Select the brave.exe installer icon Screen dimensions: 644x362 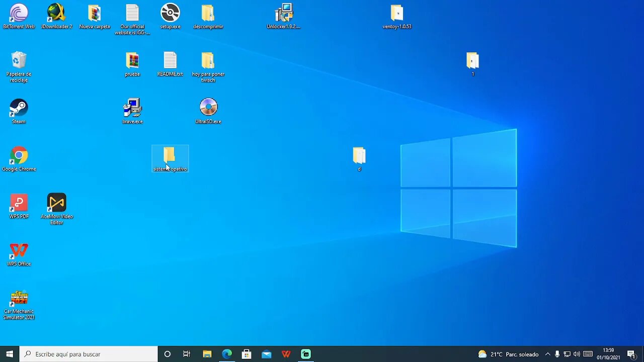132,111
